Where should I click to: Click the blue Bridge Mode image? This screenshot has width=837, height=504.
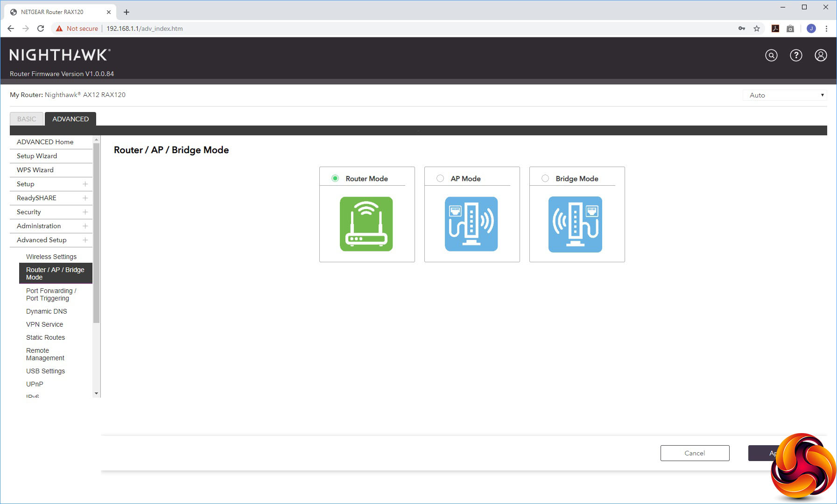click(x=575, y=224)
